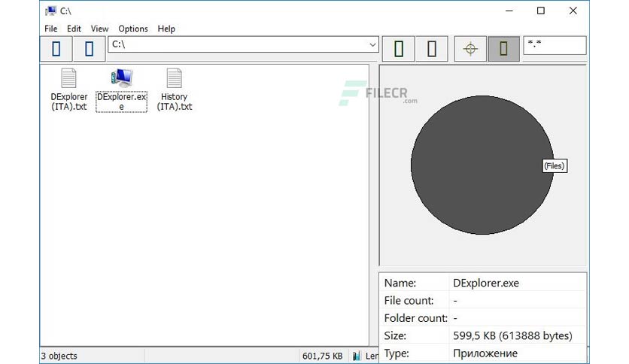Close the C:\ window
The height and width of the screenshot is (364, 629).
coord(573,11)
